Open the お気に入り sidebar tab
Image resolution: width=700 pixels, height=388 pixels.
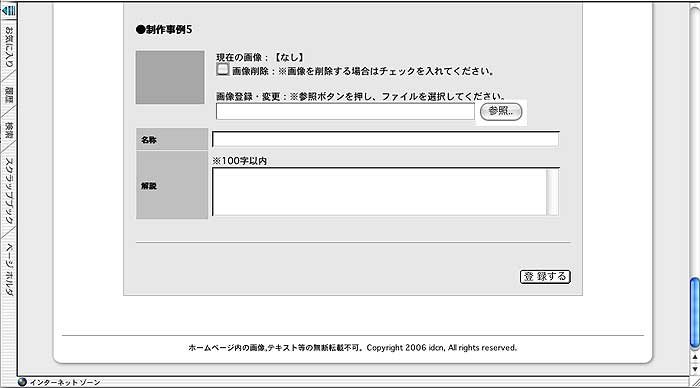click(x=8, y=47)
